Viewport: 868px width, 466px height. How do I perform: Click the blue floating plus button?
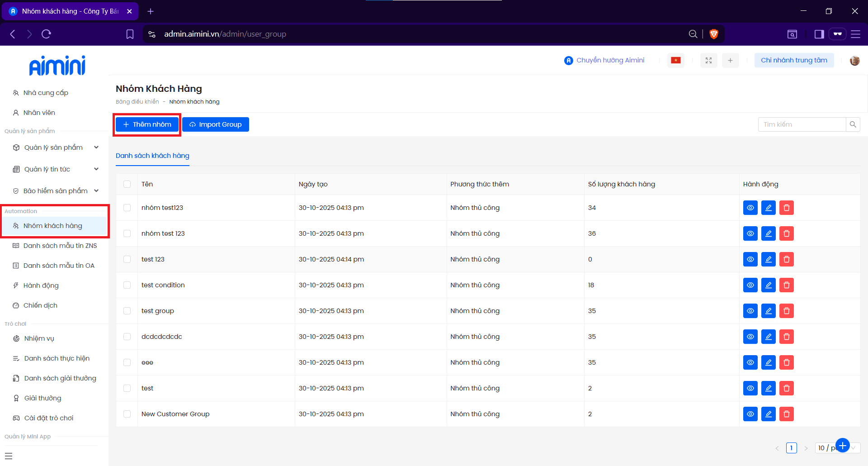pos(843,445)
